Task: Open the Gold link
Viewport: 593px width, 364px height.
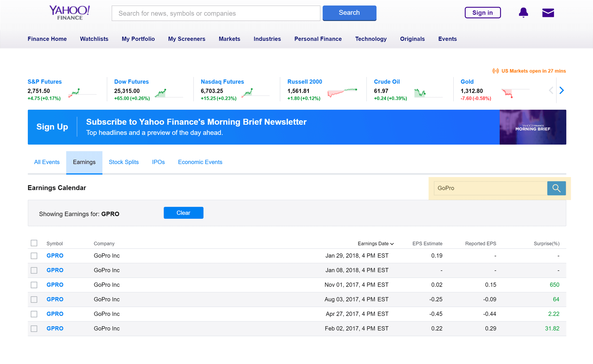Action: [467, 82]
